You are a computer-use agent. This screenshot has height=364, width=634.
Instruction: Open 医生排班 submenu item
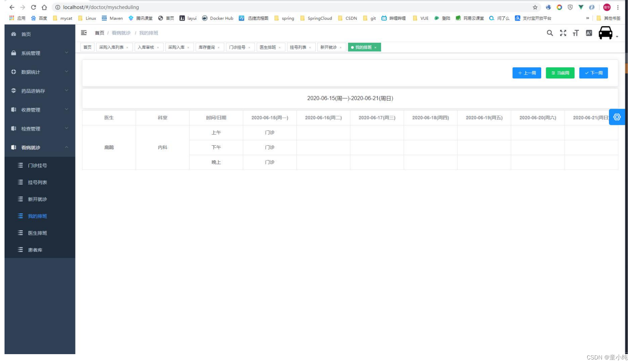[40, 233]
